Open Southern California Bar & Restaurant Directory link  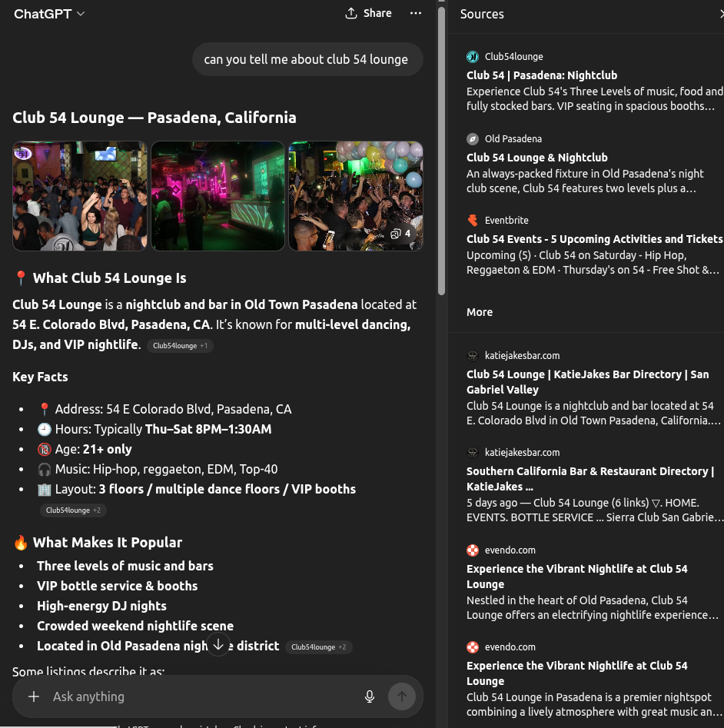click(590, 479)
